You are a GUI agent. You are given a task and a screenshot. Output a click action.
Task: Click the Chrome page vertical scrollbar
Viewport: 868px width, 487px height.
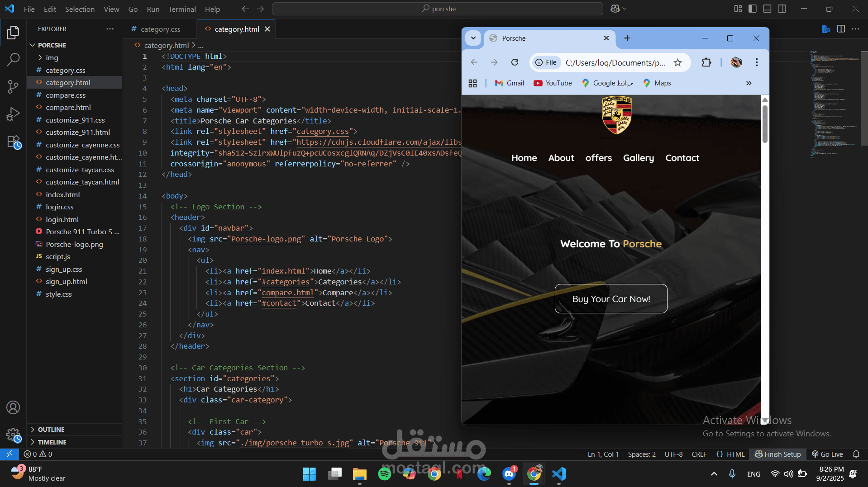pyautogui.click(x=765, y=124)
